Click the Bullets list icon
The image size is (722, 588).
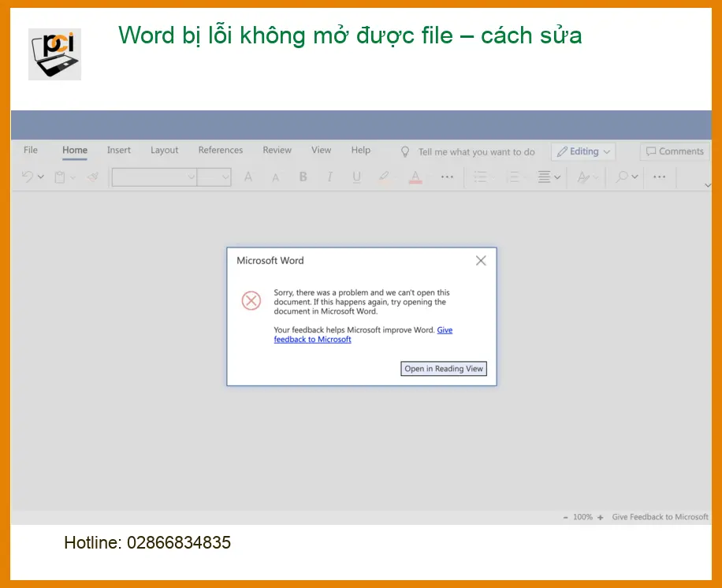coord(480,177)
